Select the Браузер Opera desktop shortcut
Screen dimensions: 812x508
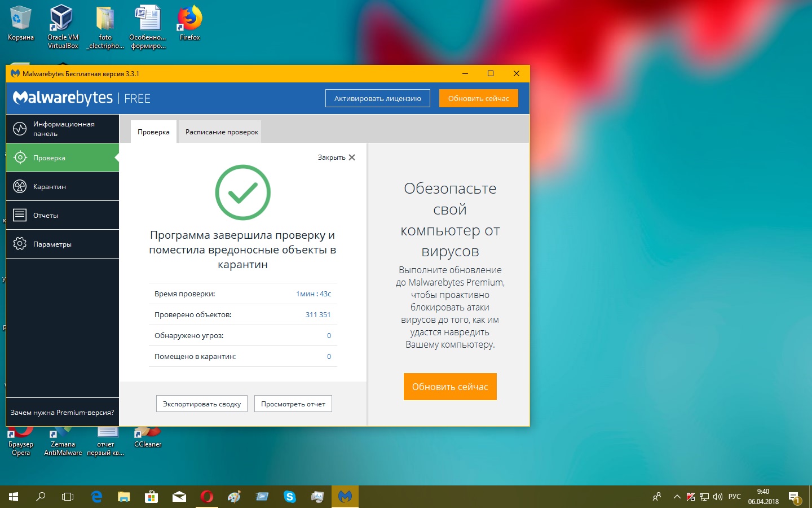click(x=21, y=443)
